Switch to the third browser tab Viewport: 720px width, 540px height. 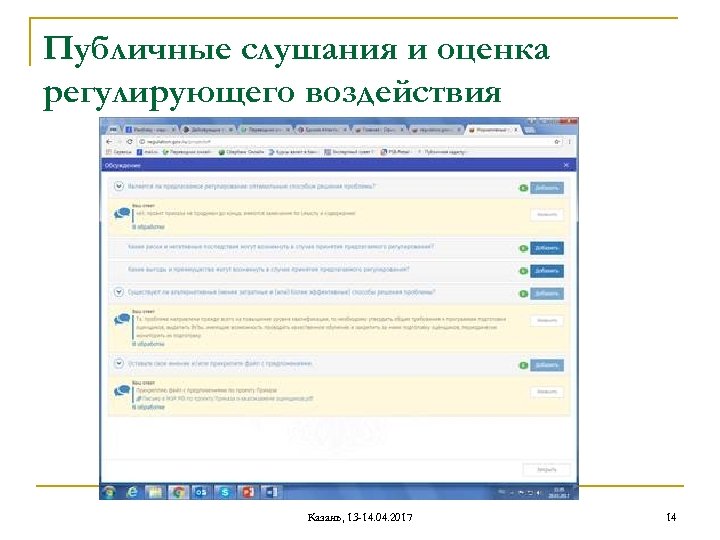265,130
